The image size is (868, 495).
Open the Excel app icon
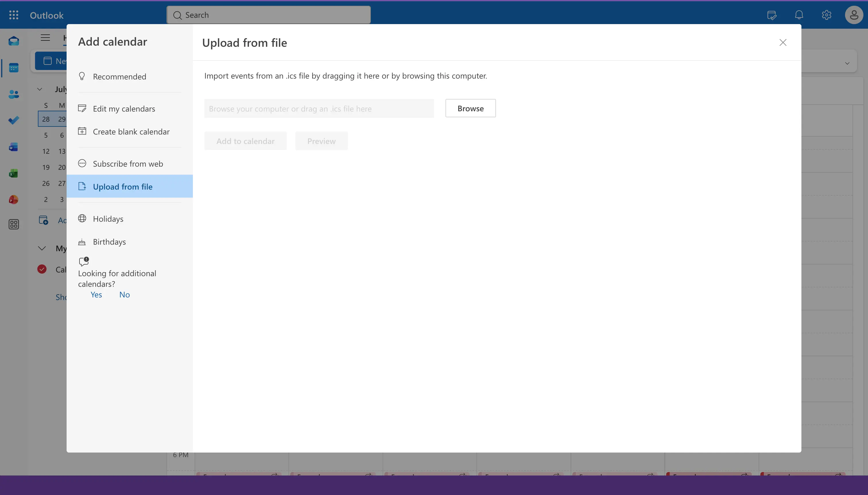pos(13,174)
